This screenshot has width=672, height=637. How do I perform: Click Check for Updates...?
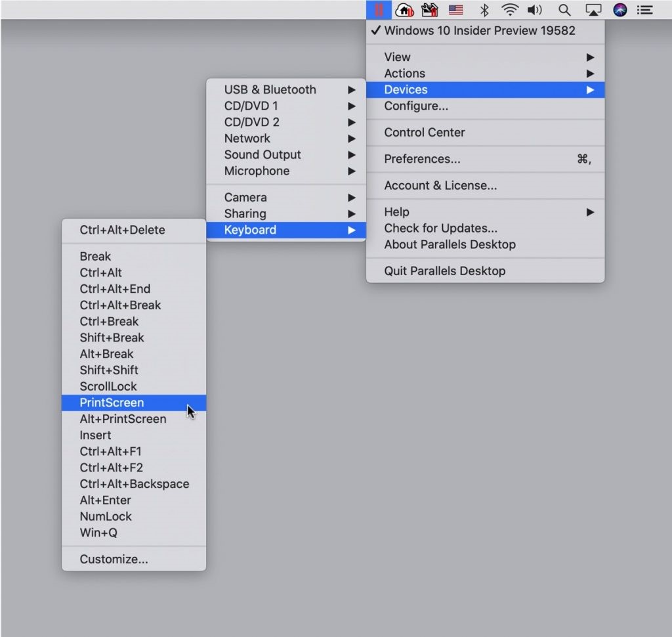(441, 228)
